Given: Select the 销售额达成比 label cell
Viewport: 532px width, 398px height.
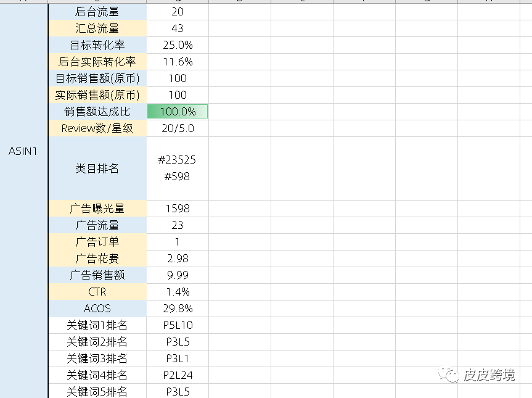Looking at the screenshot, I should (x=97, y=111).
